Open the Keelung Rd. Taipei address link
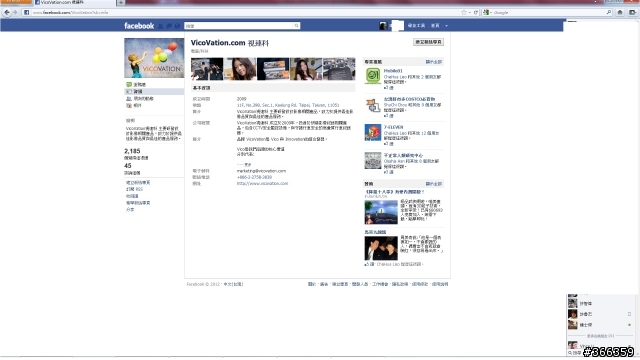640x360 pixels. 288,105
